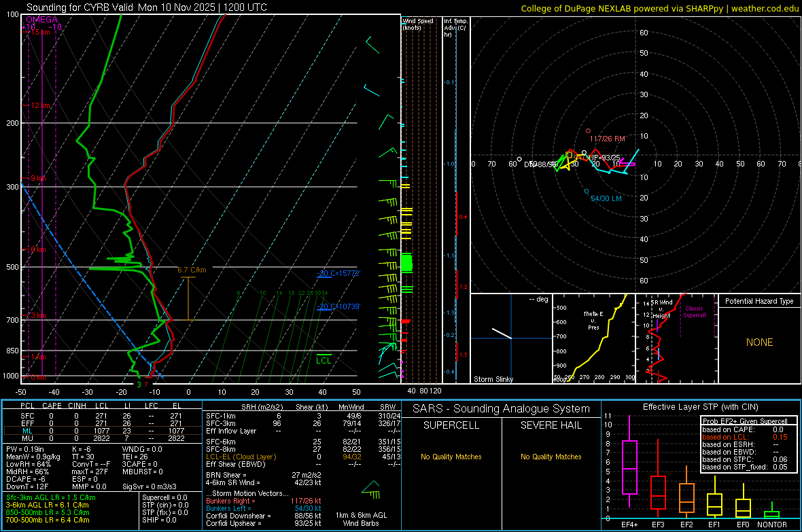Click the 15772' isotherm height label
Screen dimensions: 802x532
338,273
